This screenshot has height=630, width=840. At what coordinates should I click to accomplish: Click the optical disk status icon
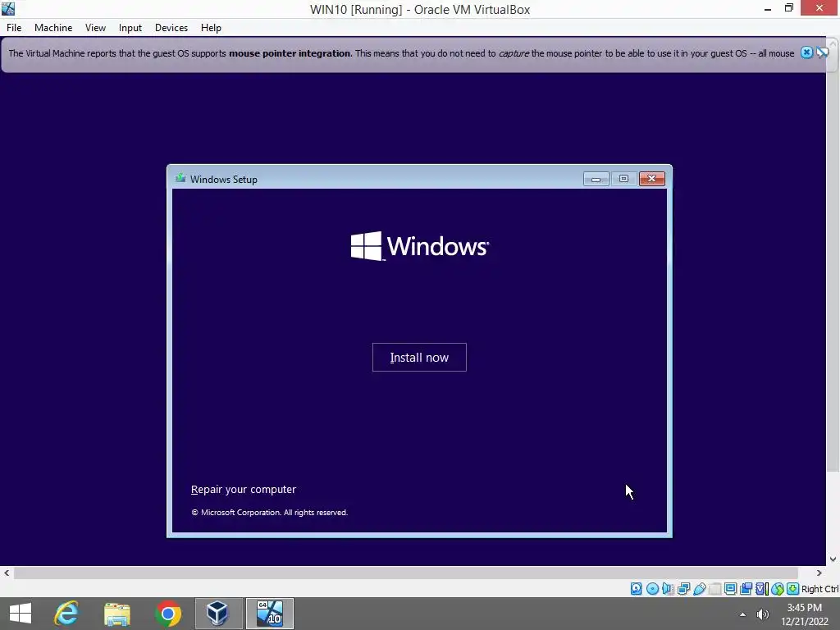pos(652,589)
